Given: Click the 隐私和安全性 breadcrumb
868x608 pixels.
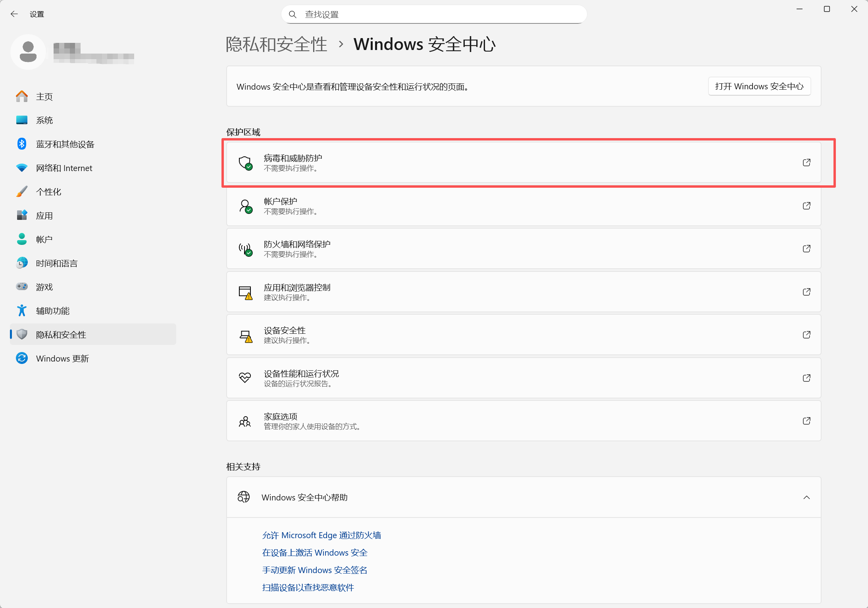Looking at the screenshot, I should (x=276, y=44).
